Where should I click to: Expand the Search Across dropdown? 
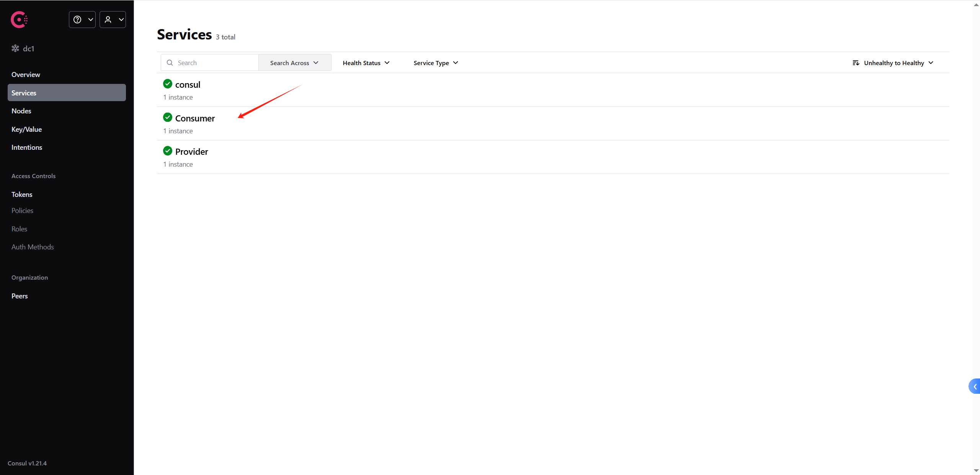pyautogui.click(x=294, y=63)
